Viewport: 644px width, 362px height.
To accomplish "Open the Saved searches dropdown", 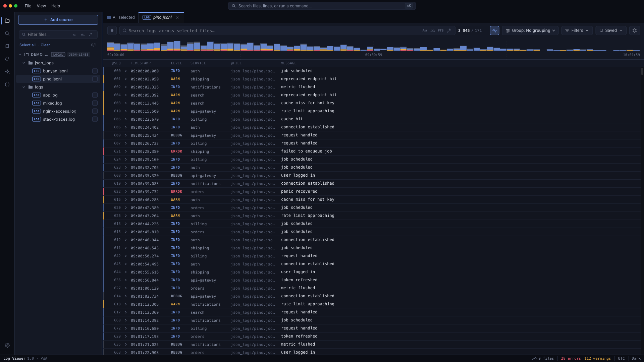I will (x=611, y=31).
